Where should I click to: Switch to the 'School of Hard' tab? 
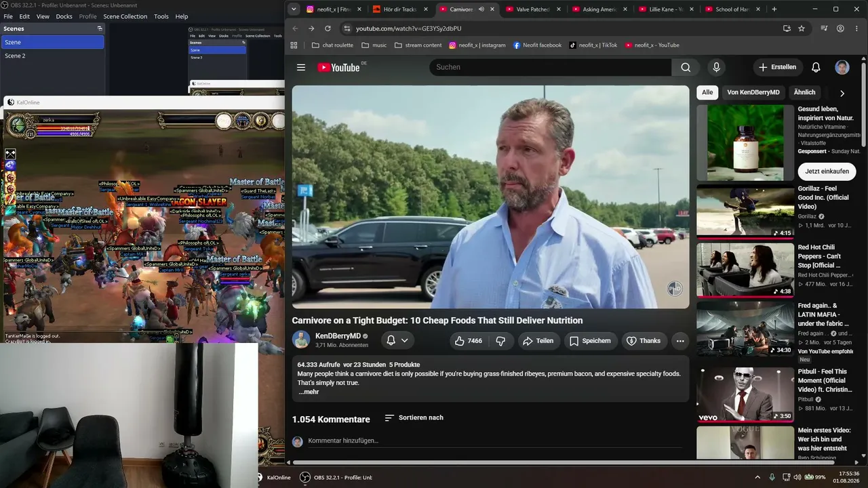pos(732,9)
